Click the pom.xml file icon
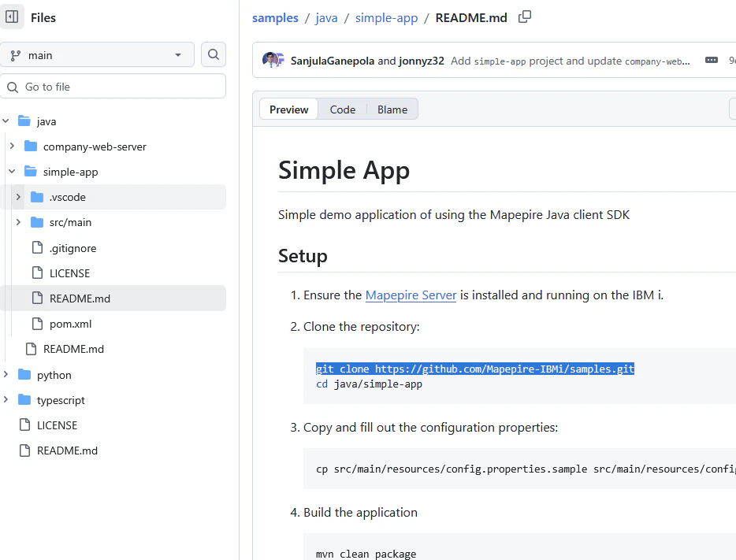This screenshot has height=560, width=736. click(37, 324)
